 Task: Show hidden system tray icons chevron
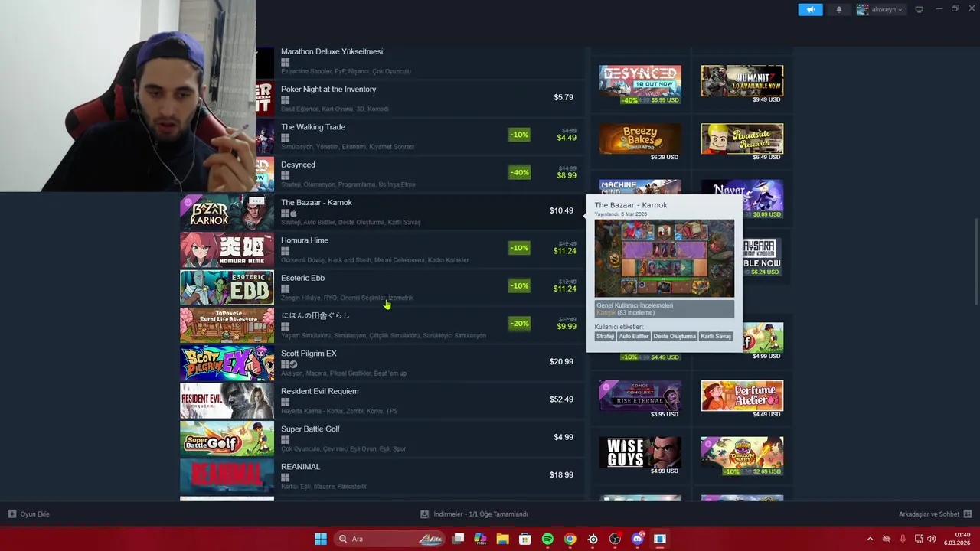(870, 539)
